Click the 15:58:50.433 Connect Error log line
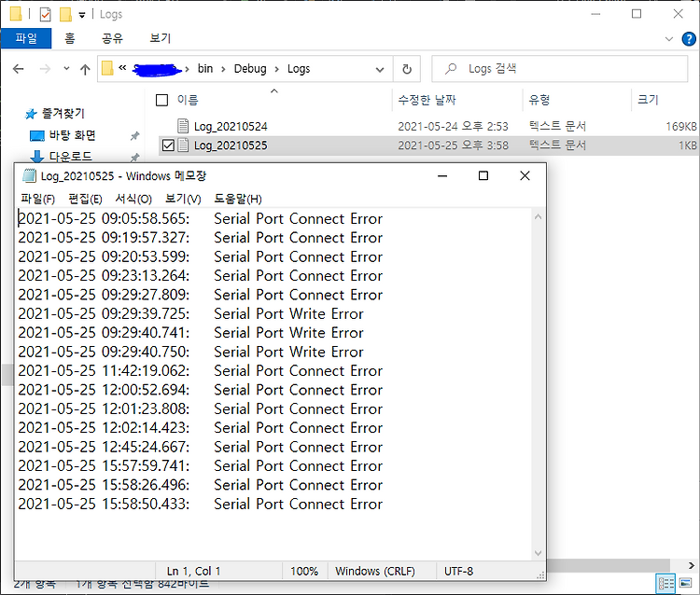700x595 pixels. click(201, 504)
